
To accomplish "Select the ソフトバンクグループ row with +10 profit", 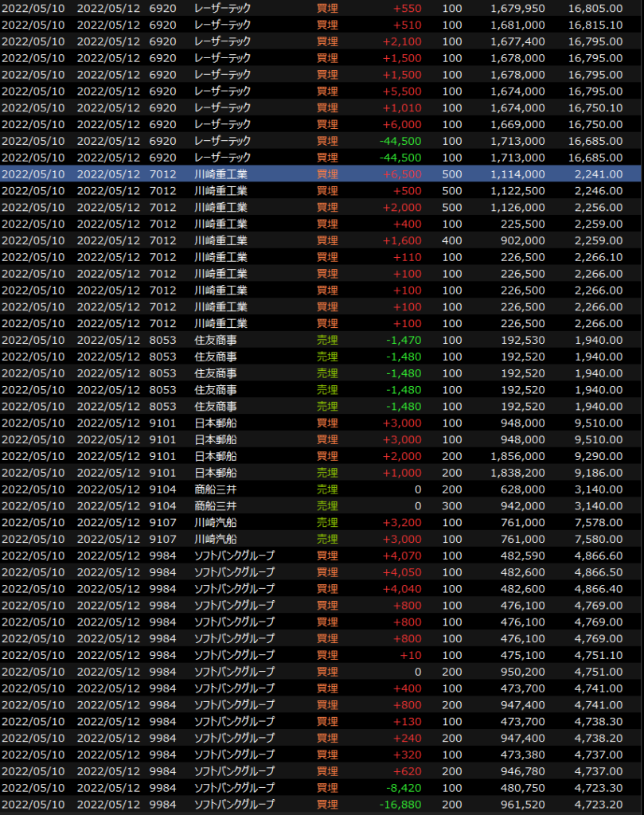I will 318,655.
